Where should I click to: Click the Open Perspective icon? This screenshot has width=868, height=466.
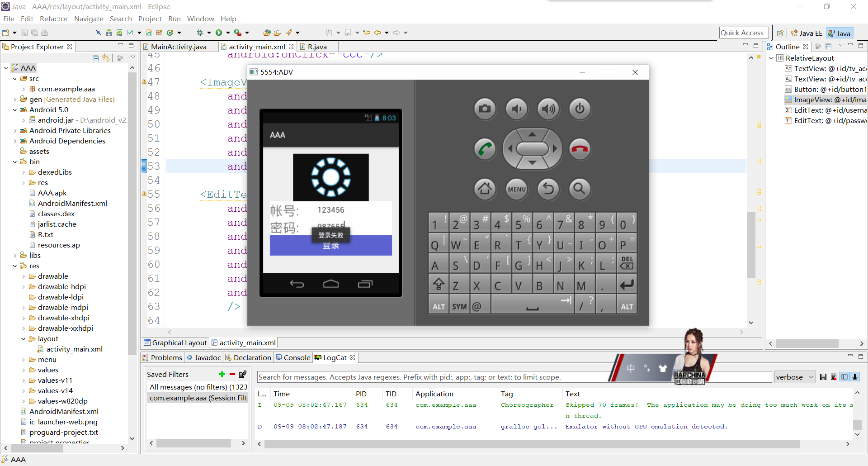pos(780,33)
